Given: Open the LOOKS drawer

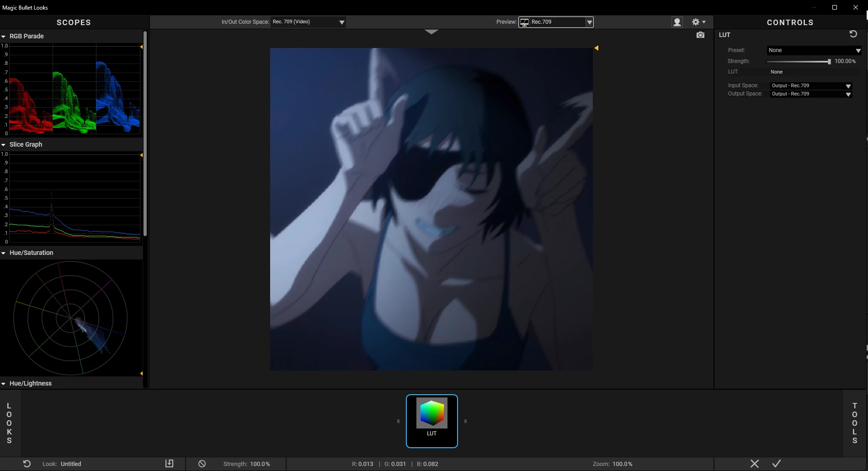Looking at the screenshot, I should coord(9,423).
